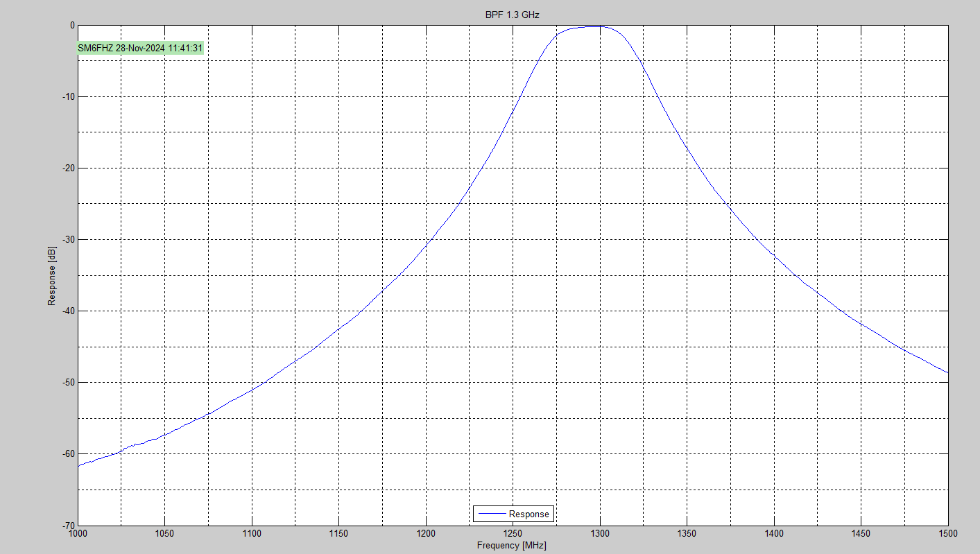The image size is (980, 554).
Task: Click the 1500 x-axis tick label
Action: (x=948, y=533)
